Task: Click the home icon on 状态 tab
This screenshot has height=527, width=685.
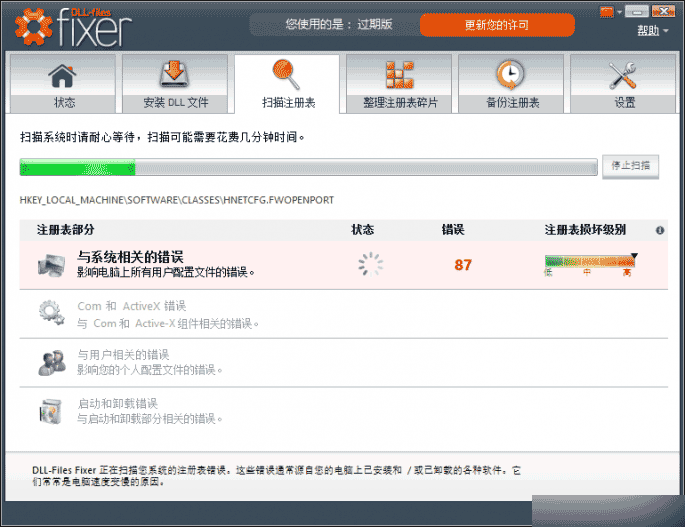Action: [63, 76]
